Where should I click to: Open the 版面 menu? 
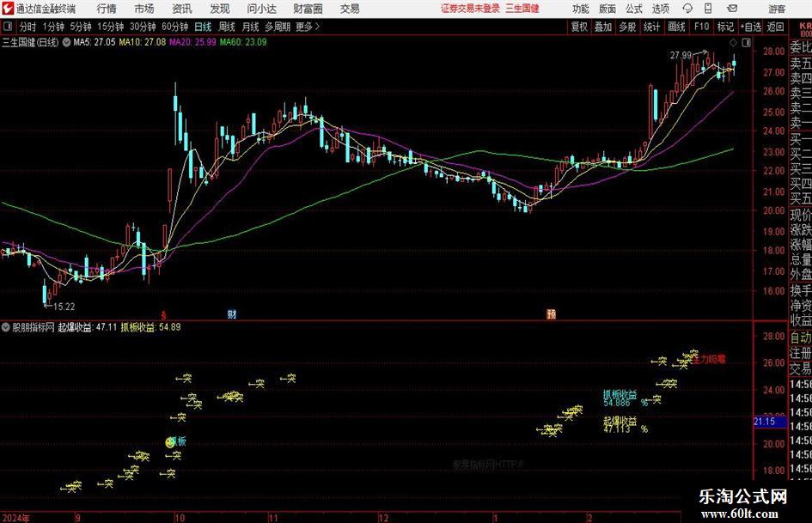607,9
